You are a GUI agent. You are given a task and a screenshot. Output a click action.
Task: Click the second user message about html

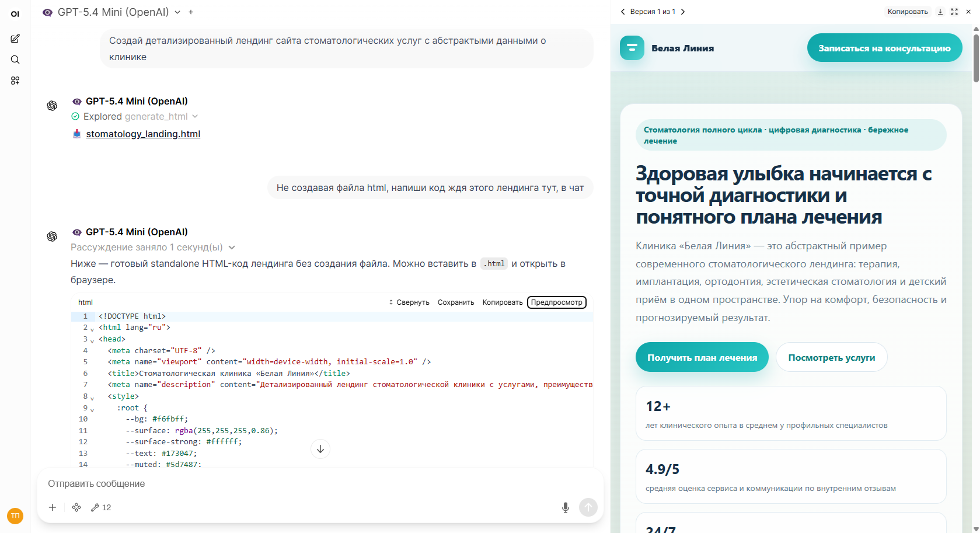pos(430,187)
